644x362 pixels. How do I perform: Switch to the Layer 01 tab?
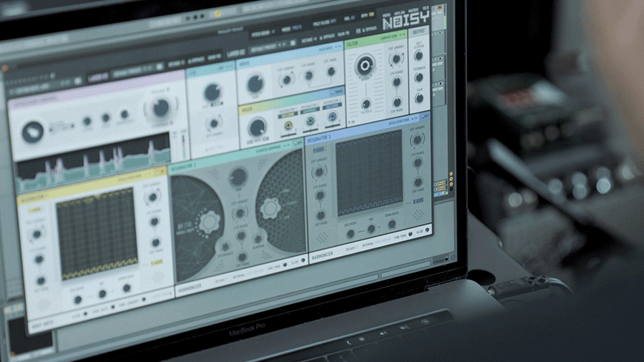coord(98,77)
